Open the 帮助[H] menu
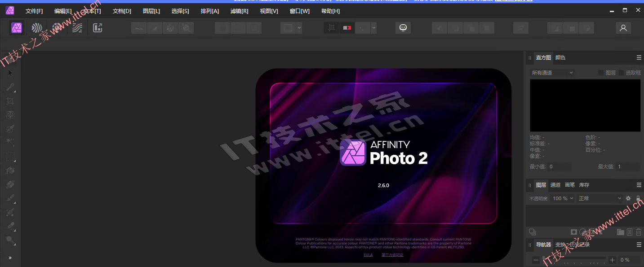The width and height of the screenshot is (644, 267). tap(330, 11)
